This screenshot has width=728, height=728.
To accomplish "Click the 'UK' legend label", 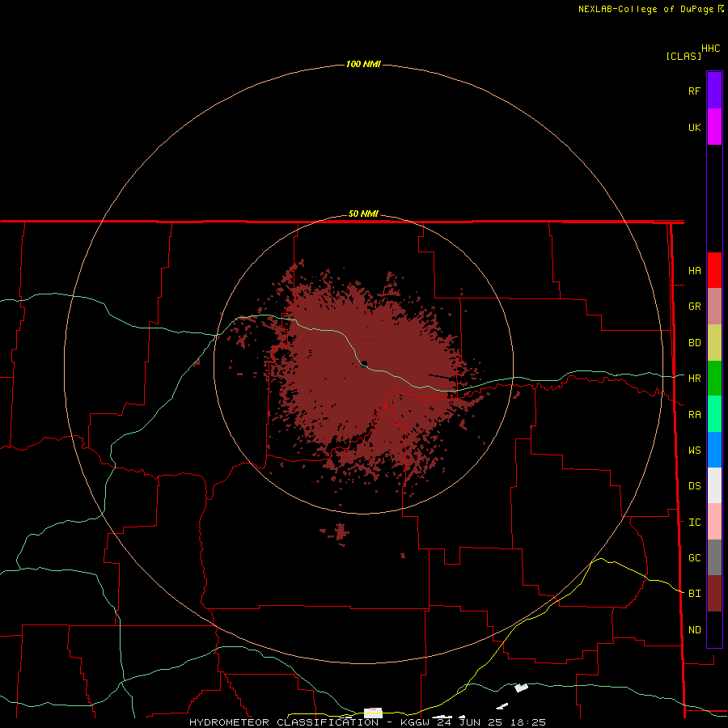I will pos(694,127).
